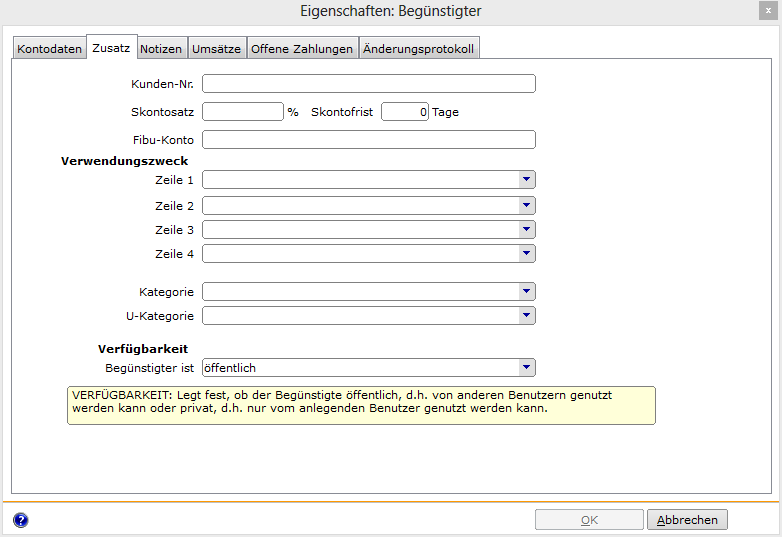Click the Abbrechen button
This screenshot has width=782, height=537.
tap(687, 520)
